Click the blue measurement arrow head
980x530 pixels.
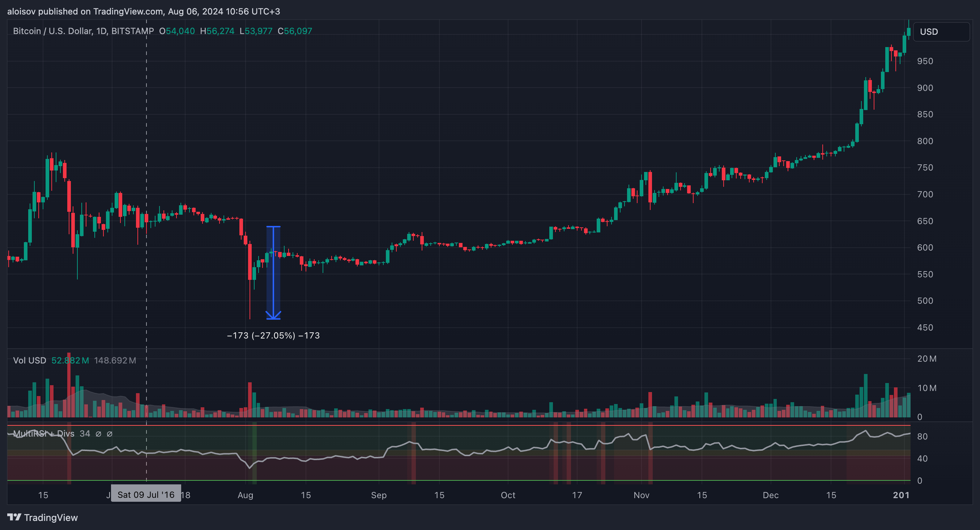click(x=273, y=315)
